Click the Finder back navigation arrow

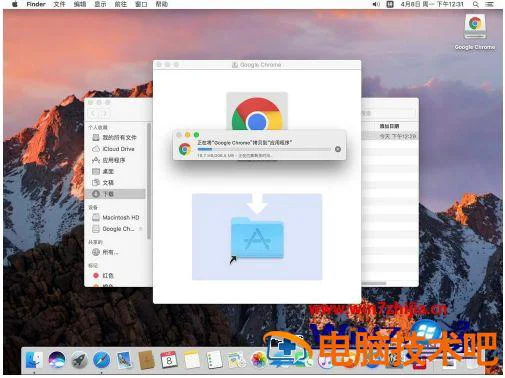pos(93,113)
